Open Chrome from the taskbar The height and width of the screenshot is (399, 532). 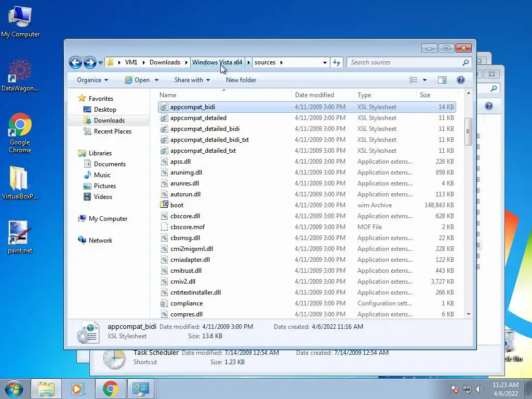pos(110,389)
